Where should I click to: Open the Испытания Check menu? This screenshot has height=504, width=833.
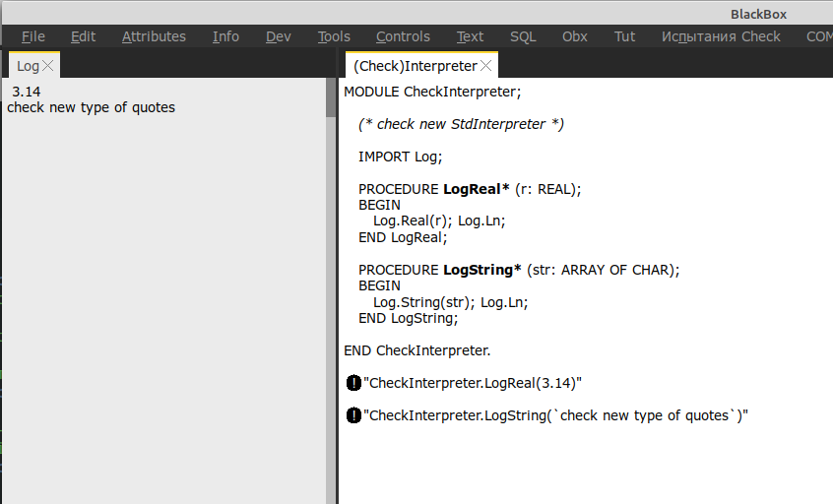pyautogui.click(x=721, y=36)
